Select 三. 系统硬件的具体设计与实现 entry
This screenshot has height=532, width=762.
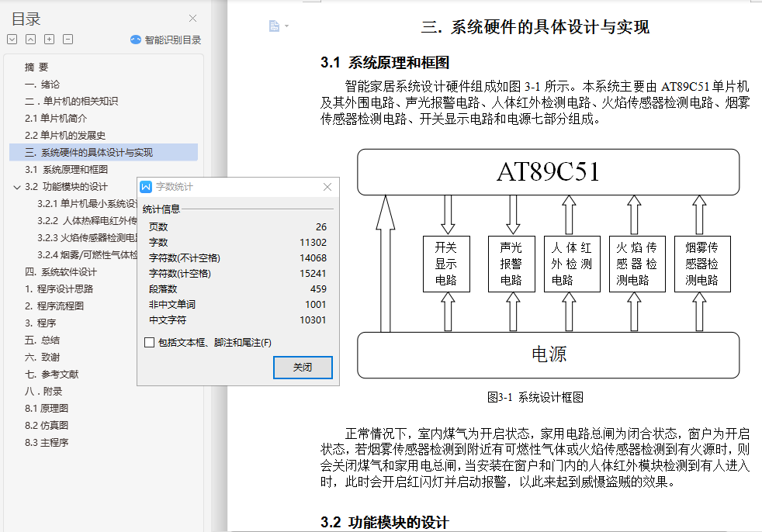(103, 153)
